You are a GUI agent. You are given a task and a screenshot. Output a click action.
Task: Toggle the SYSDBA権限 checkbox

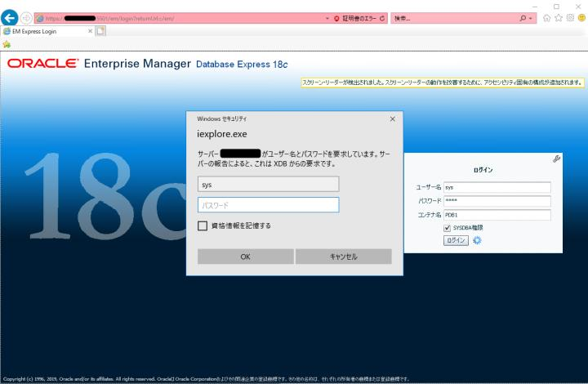coord(447,228)
